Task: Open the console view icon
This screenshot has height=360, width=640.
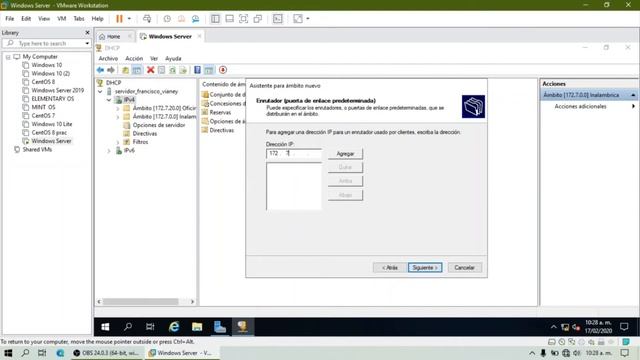Action: tap(278, 19)
